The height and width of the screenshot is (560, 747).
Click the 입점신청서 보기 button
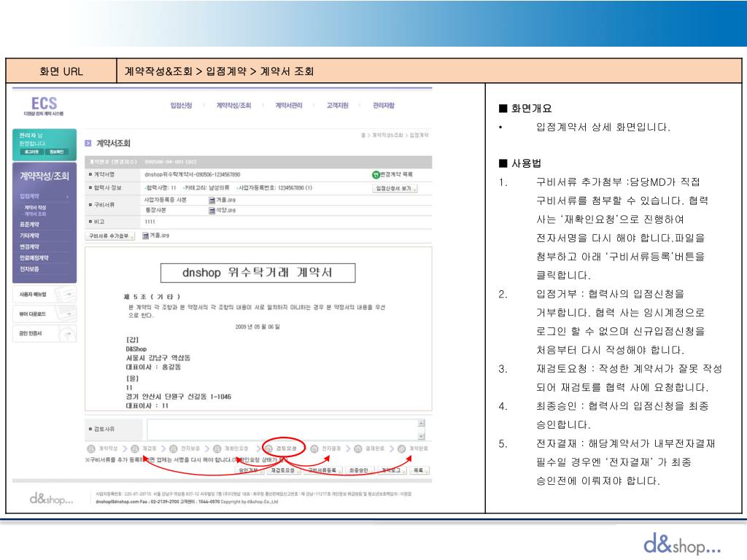pos(395,189)
